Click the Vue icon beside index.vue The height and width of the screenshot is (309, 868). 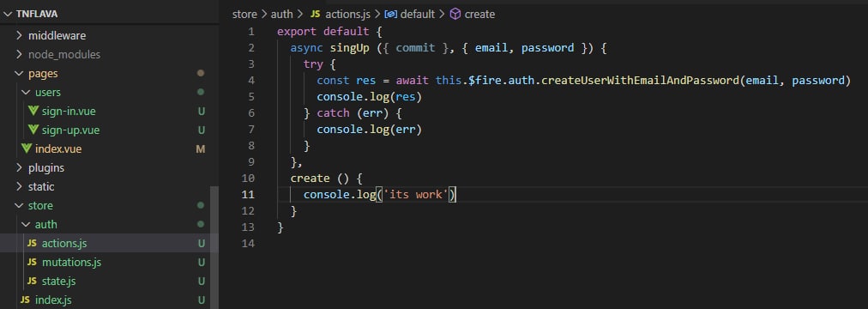point(26,149)
